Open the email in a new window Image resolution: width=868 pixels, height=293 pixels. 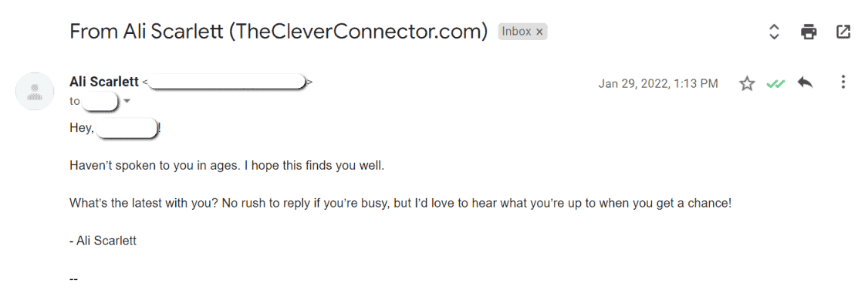tap(843, 32)
